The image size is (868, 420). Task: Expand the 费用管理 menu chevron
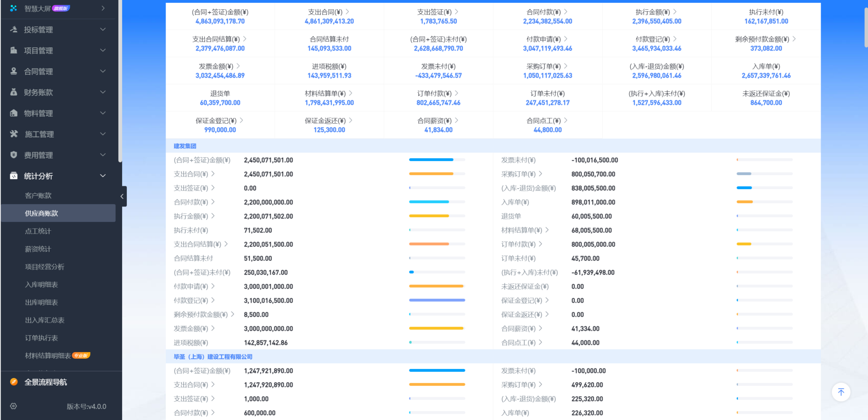click(x=103, y=155)
